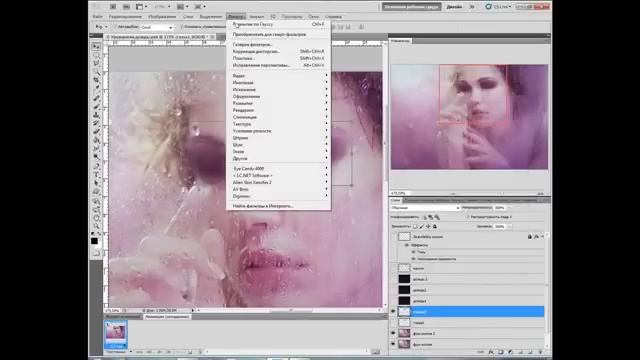Delete layer with the trash icon

tap(540, 352)
